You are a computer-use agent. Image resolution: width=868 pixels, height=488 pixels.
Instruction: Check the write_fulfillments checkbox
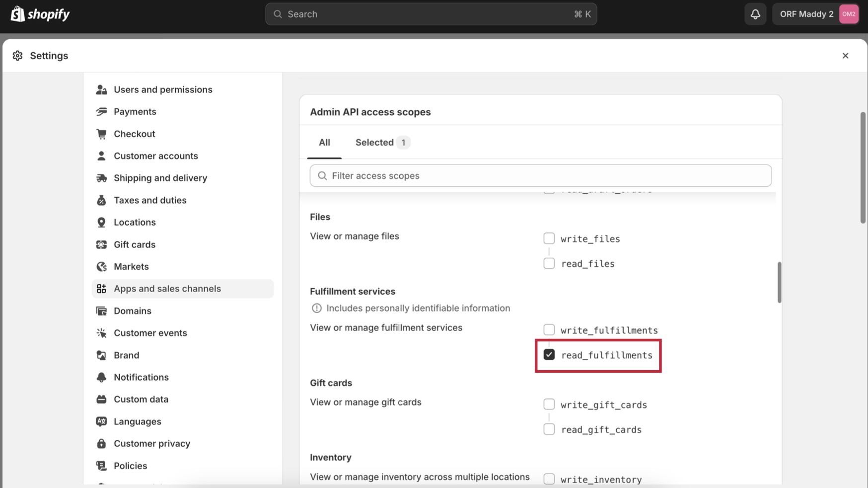[x=549, y=330]
